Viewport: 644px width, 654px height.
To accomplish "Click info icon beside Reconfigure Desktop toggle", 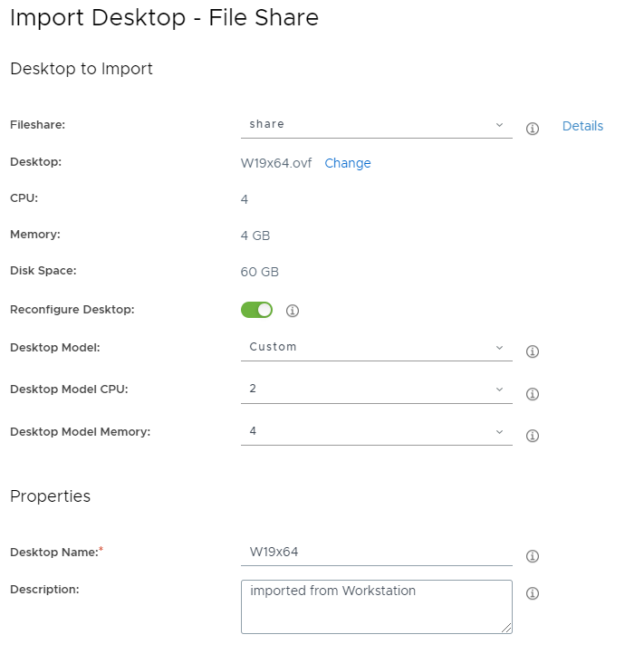I will (x=293, y=311).
